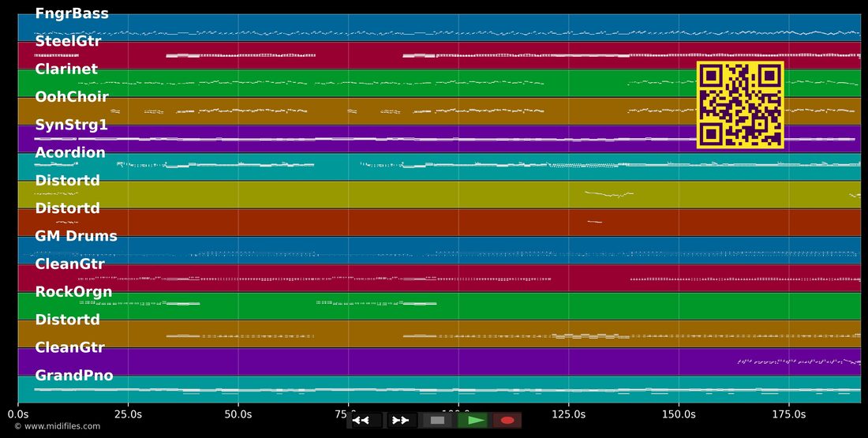This screenshot has width=868, height=438.
Task: Click the 175.0s time axis label
Action: pos(789,414)
